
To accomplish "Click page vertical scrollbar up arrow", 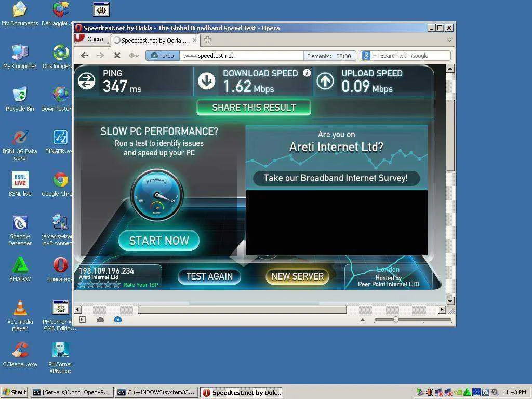I will 450,69.
